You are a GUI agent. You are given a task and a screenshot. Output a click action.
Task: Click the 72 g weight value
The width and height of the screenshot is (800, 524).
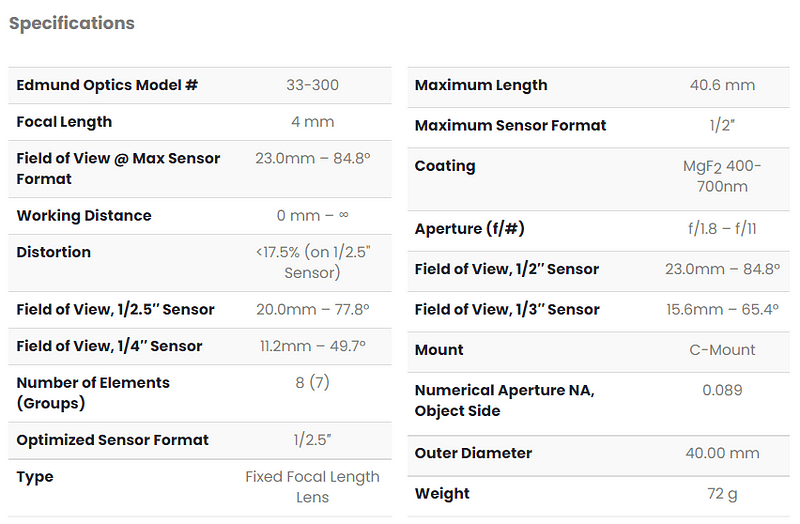pos(722,493)
